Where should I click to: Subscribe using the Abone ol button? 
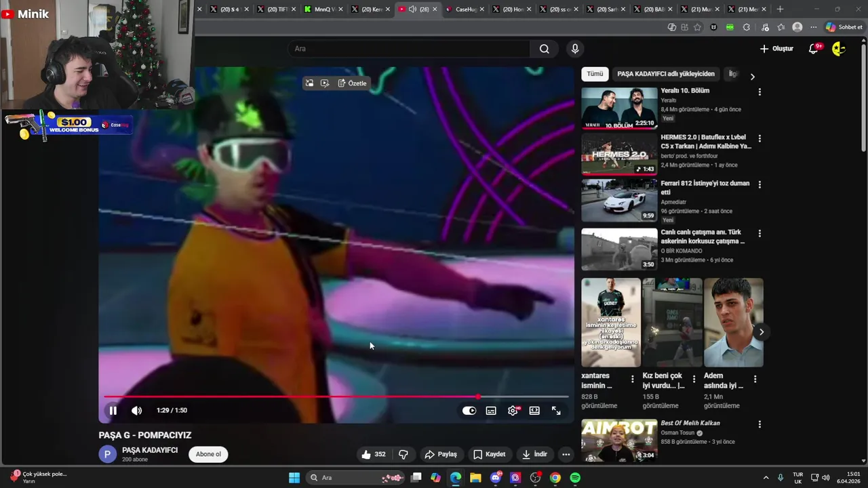pyautogui.click(x=208, y=454)
